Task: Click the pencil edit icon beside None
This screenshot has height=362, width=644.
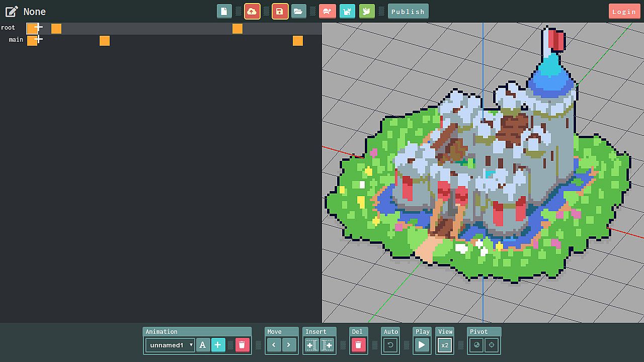Action: point(12,12)
